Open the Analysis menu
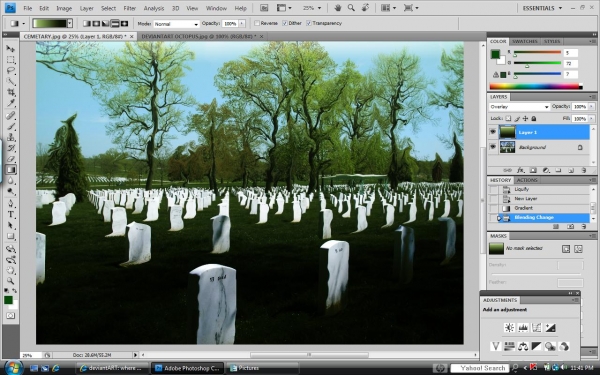Image resolution: width=600 pixels, height=375 pixels. [154, 8]
